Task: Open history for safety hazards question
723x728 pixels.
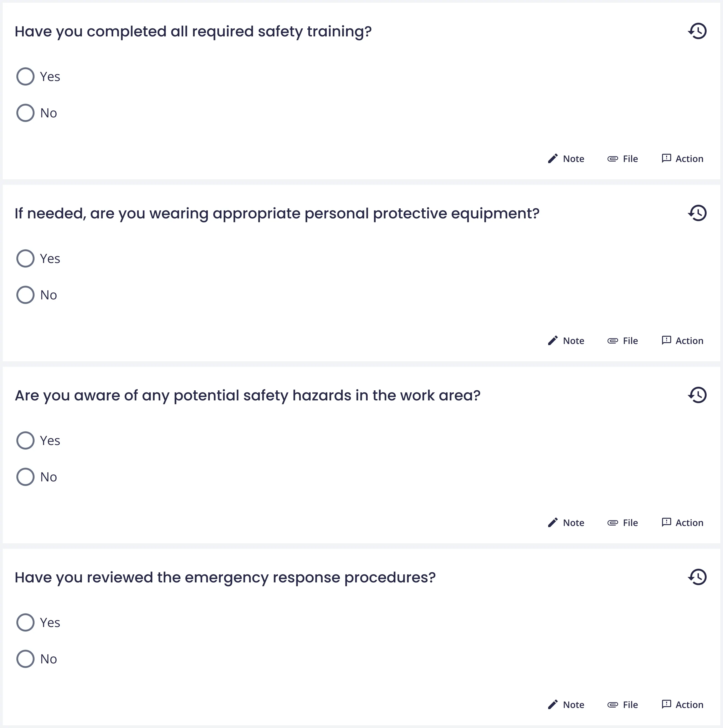Action: 697,395
